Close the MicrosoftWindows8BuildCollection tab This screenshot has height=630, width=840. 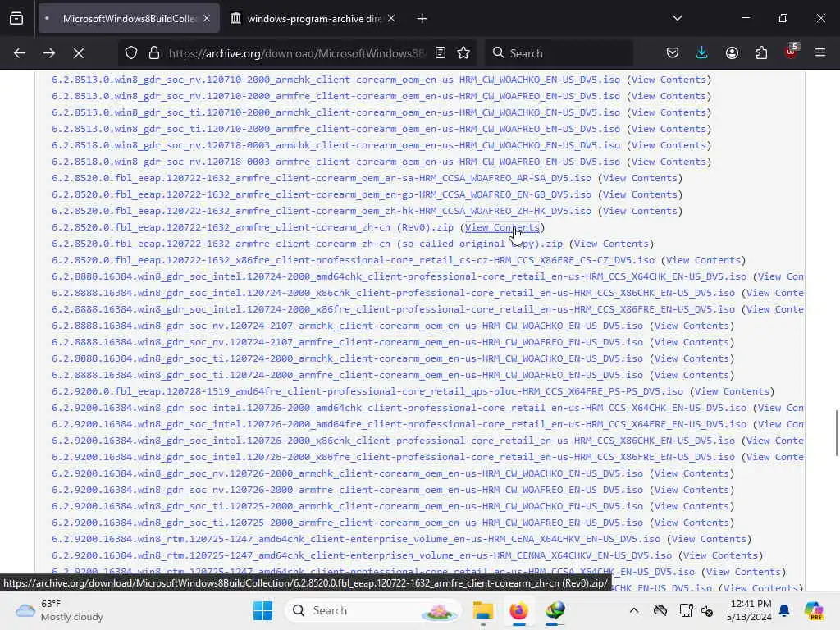coord(207,19)
